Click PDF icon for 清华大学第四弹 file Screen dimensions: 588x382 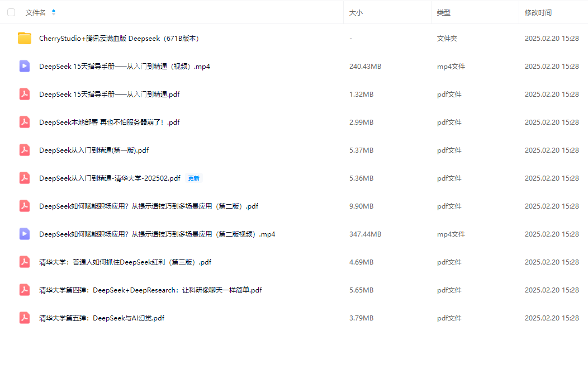[x=25, y=290]
